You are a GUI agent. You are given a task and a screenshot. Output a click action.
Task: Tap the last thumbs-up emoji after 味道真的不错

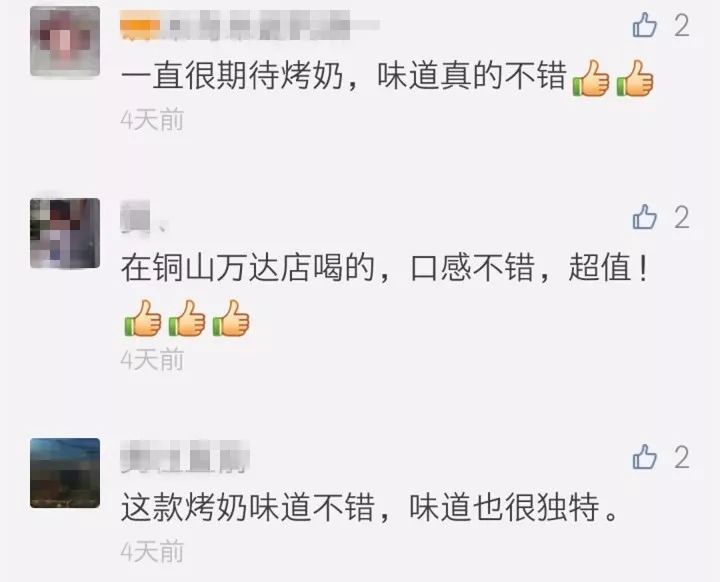(x=635, y=79)
